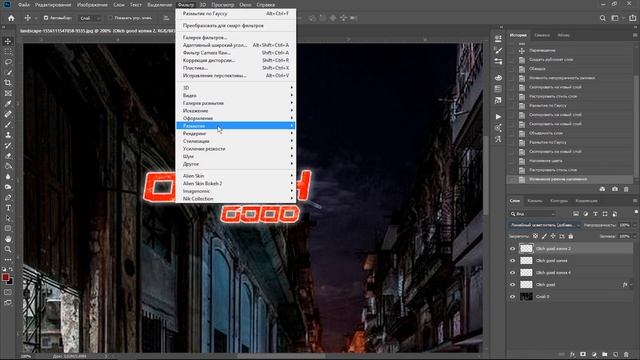Switch to the Контуры tab
640x360 pixels.
[x=559, y=201]
